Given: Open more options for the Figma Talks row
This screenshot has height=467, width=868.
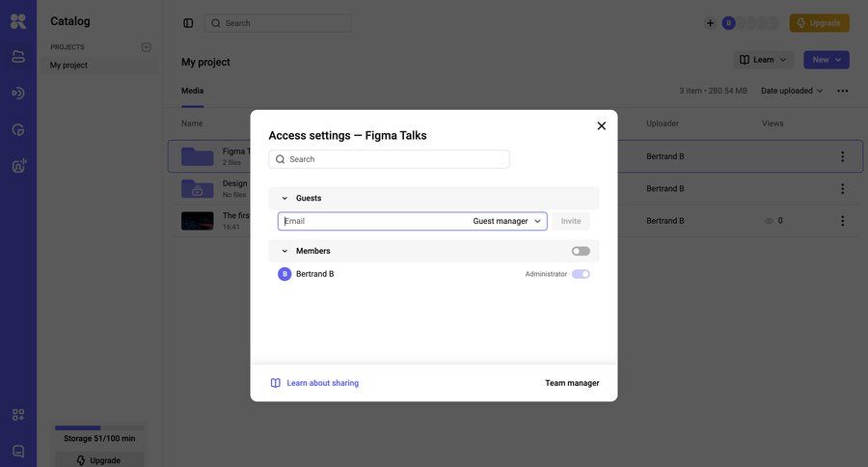Looking at the screenshot, I should pos(843,156).
